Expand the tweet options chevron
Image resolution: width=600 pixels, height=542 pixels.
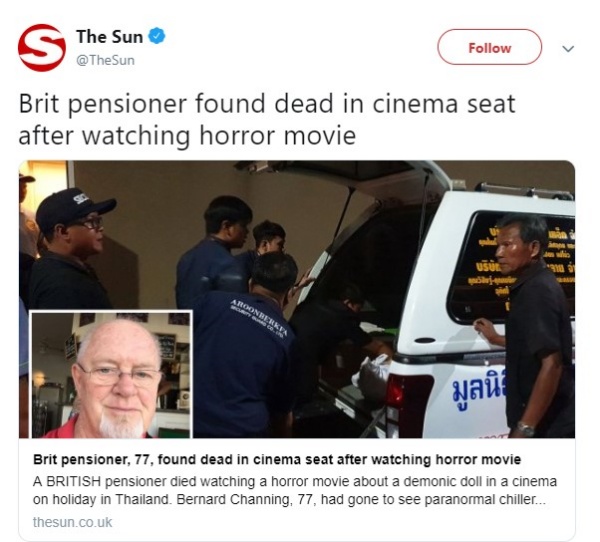point(568,49)
